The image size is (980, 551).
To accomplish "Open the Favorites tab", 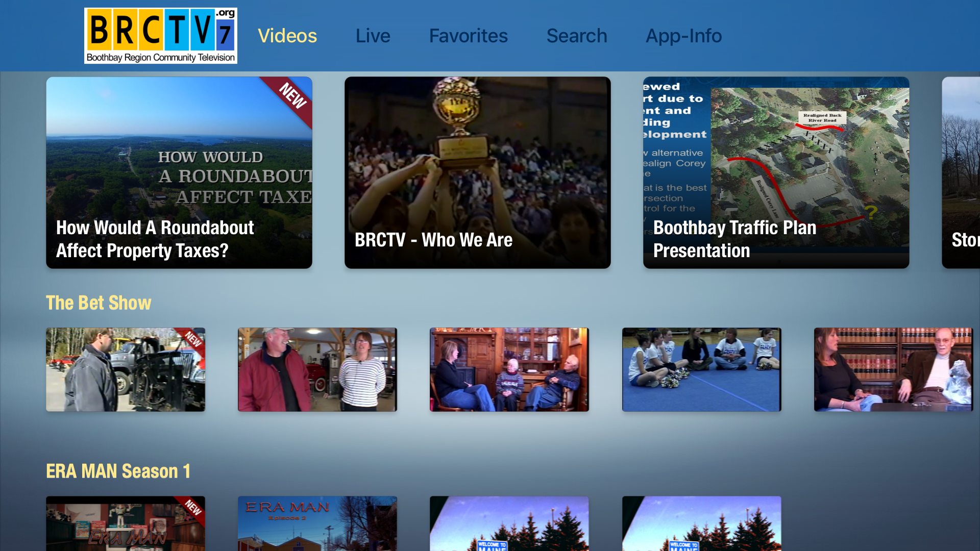I will (x=468, y=36).
